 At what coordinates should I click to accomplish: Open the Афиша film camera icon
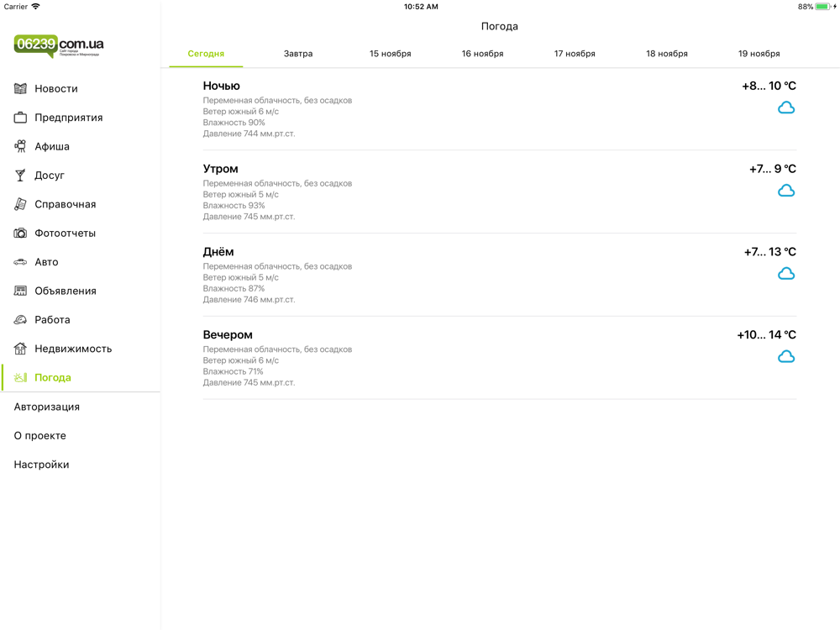tap(20, 146)
